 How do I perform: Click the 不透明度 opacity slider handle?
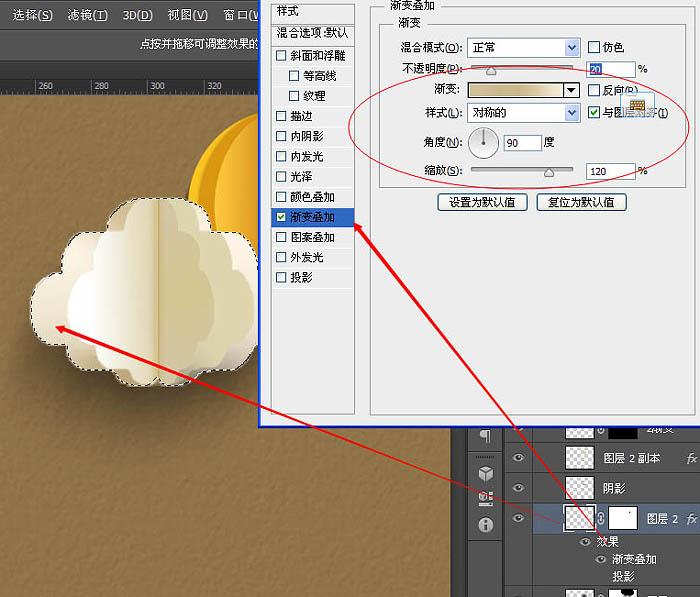491,71
